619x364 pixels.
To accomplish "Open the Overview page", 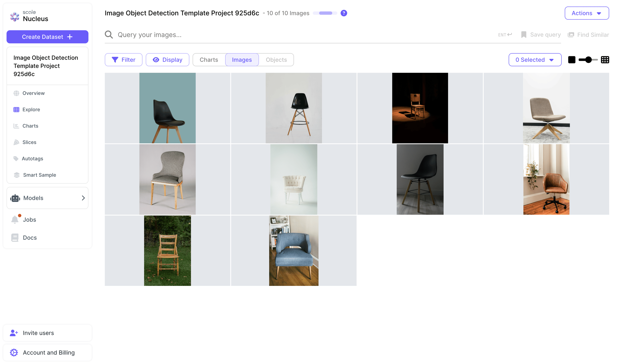I will (x=34, y=93).
